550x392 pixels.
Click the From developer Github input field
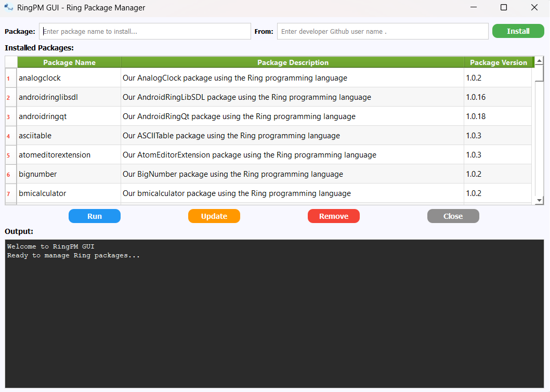coord(382,31)
